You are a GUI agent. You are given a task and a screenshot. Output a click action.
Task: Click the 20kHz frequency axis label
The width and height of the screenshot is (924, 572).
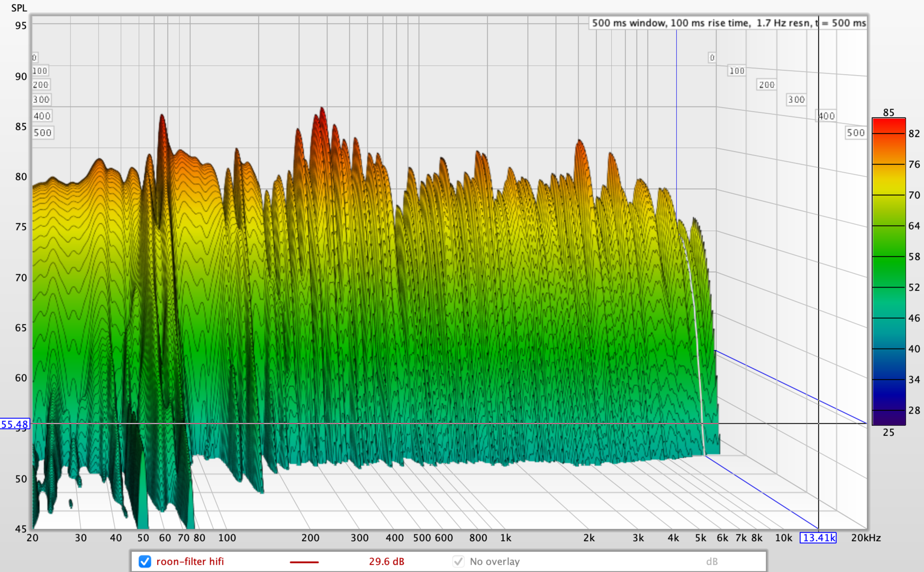pos(866,538)
